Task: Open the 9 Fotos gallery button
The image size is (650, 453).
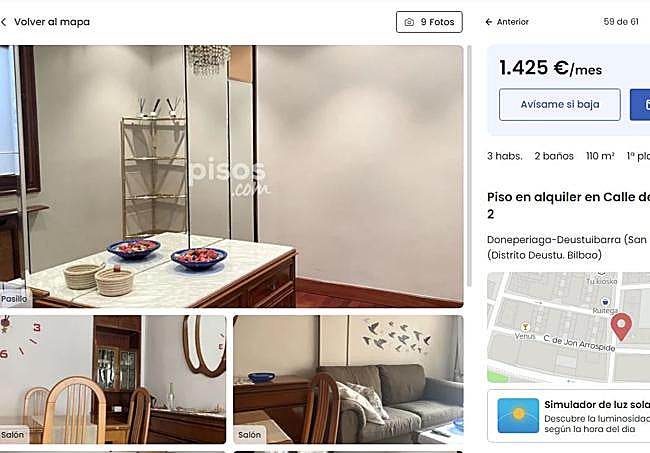Action: [429, 22]
